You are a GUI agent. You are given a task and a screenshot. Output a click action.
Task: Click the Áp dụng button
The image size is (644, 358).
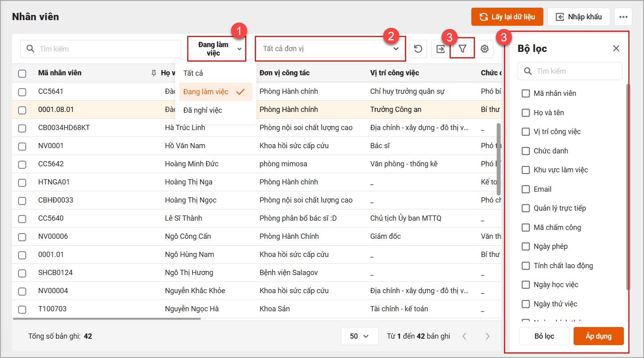[x=598, y=336]
